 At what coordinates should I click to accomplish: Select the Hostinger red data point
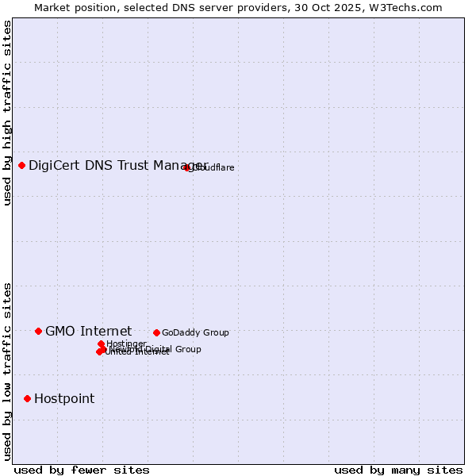click(102, 344)
